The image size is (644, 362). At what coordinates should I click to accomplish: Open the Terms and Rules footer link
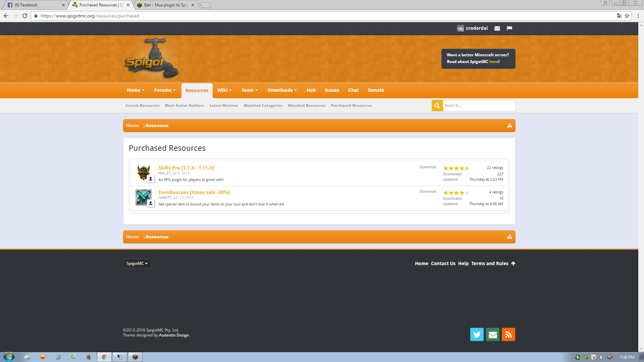pos(489,263)
